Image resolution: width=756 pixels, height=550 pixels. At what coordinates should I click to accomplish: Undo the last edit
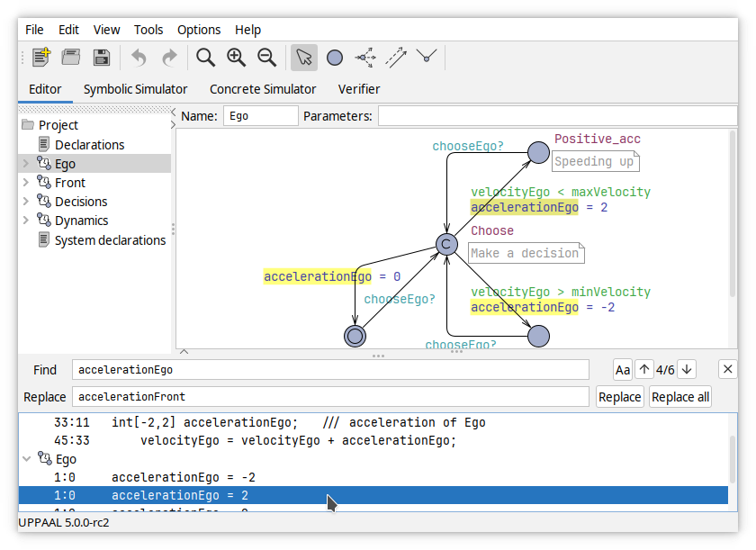pos(139,58)
